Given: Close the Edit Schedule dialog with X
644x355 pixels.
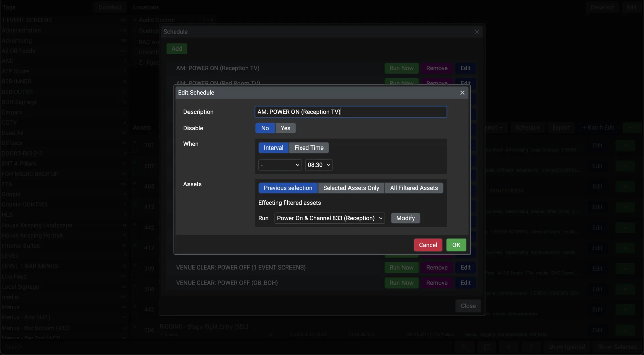Looking at the screenshot, I should point(462,93).
